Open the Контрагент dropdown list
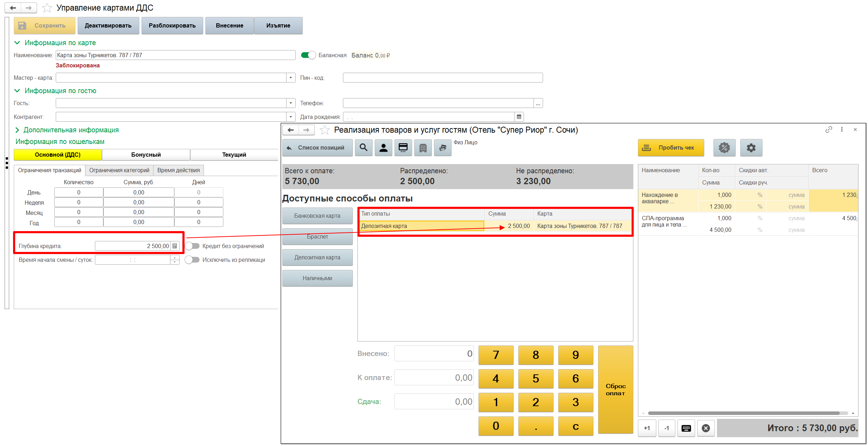Viewport: 868px width, 446px height. tap(291, 117)
